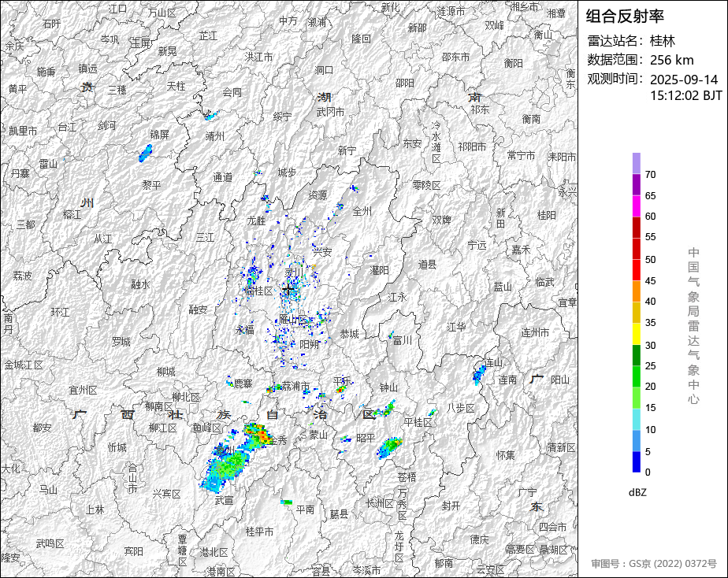Click the map label '富川'
The image size is (728, 578).
(x=402, y=341)
